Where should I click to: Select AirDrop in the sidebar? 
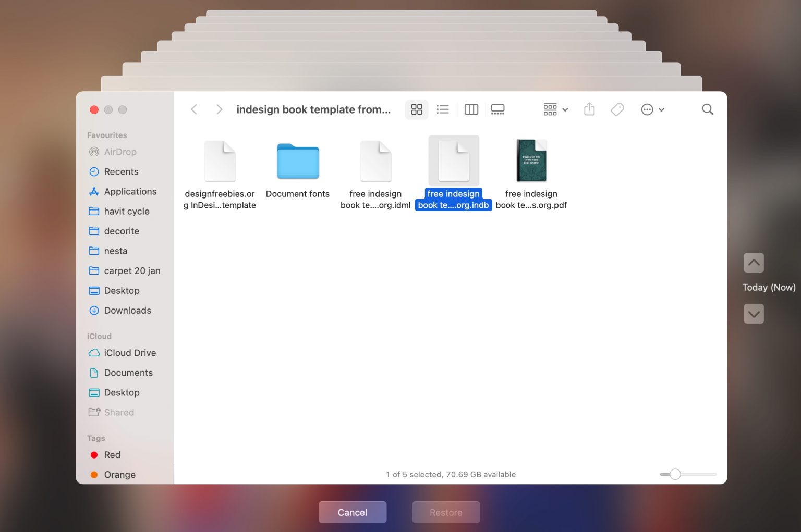[120, 152]
